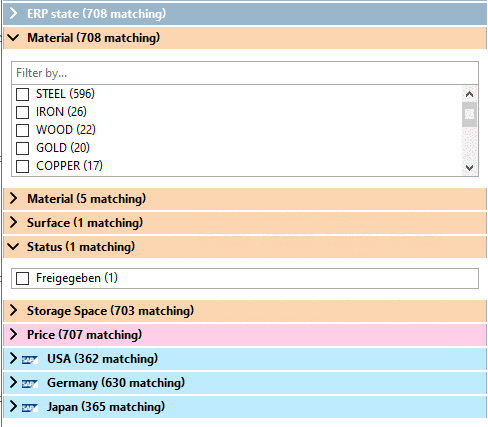
Task: Click the SAP icon next to Germany
Action: pyautogui.click(x=30, y=384)
